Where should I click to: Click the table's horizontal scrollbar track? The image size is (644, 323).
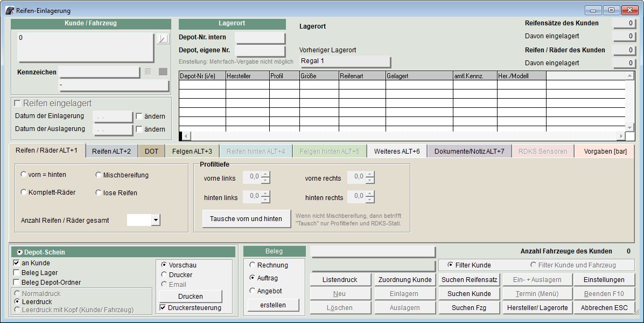[x=403, y=136]
